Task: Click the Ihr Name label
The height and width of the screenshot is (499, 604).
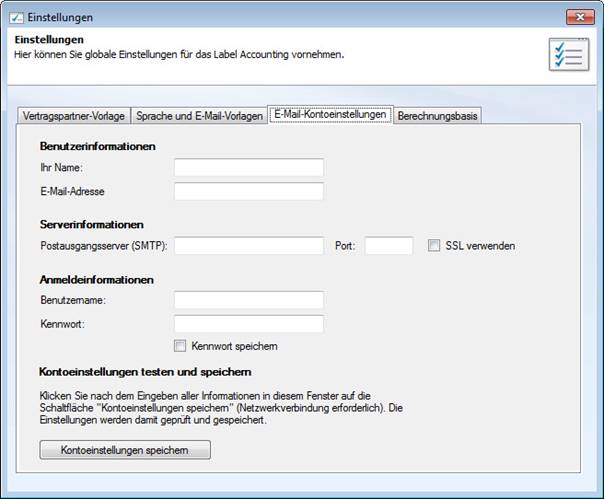Action: (x=62, y=168)
